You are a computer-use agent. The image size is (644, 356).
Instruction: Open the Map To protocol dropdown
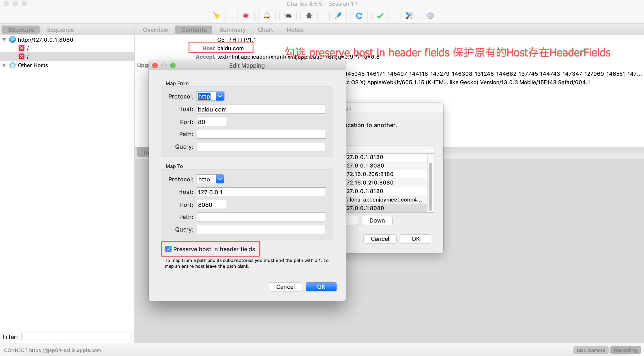coord(220,179)
